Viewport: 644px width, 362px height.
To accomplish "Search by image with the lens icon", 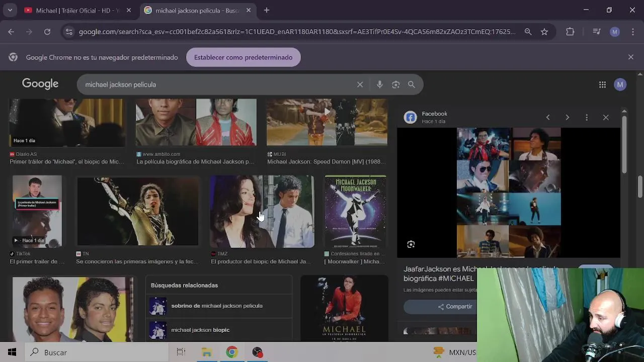I will point(396,84).
